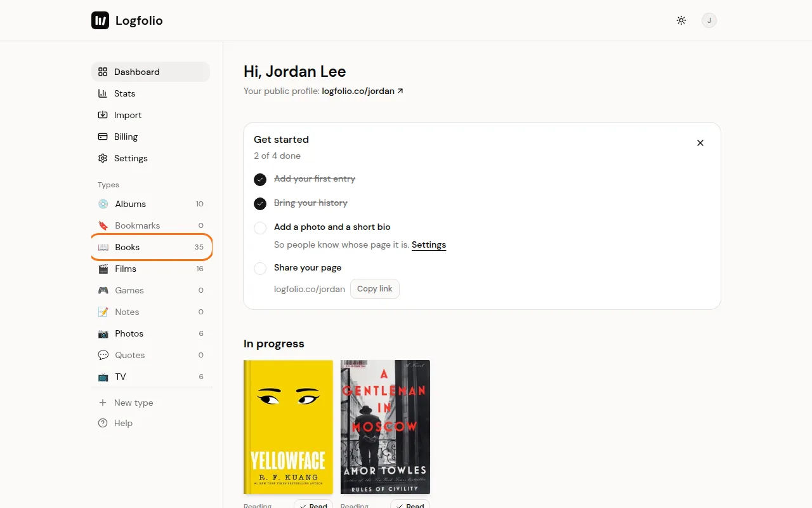This screenshot has height=508, width=812.
Task: Click the 'Help' sidebar label
Action: point(123,423)
